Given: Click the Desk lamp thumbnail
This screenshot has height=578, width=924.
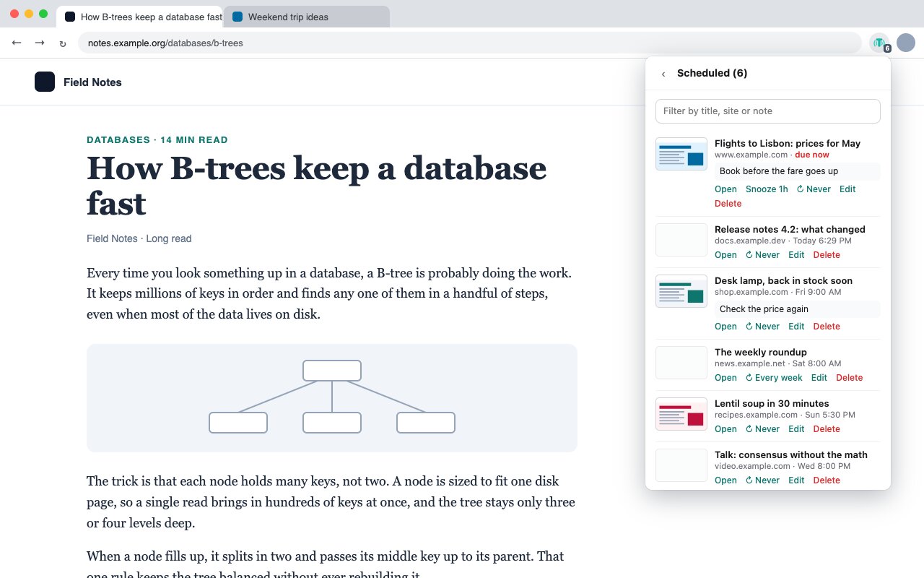Looking at the screenshot, I should pyautogui.click(x=681, y=291).
